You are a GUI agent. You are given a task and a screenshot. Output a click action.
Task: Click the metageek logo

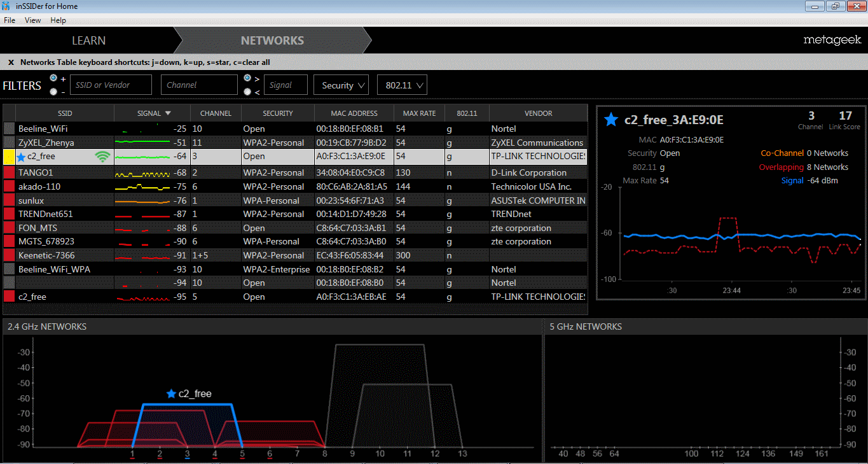click(x=832, y=40)
